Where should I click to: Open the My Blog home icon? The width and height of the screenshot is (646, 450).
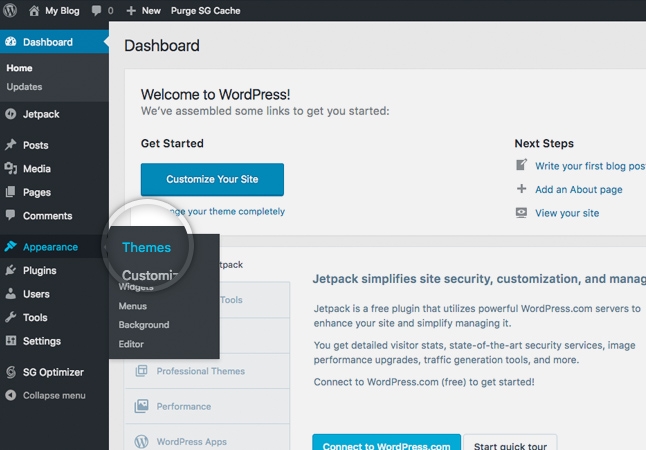34,11
